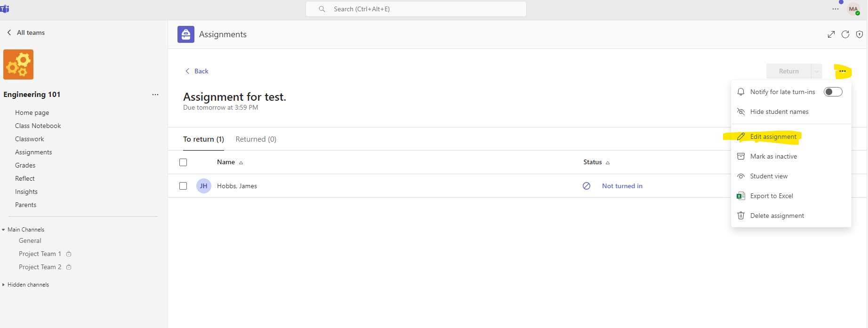Check the select all students checkbox
The image size is (868, 328).
(x=183, y=162)
